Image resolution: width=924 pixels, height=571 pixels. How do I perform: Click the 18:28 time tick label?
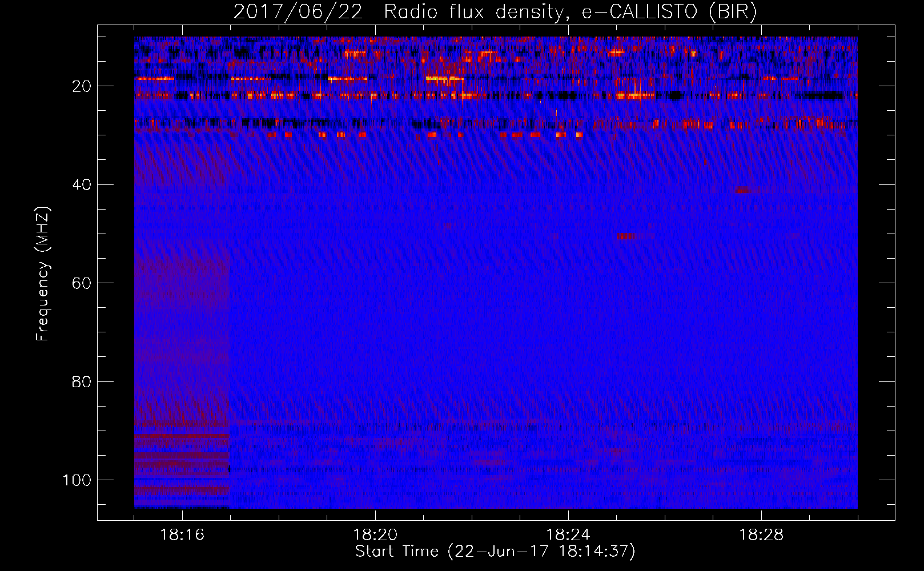pyautogui.click(x=761, y=535)
